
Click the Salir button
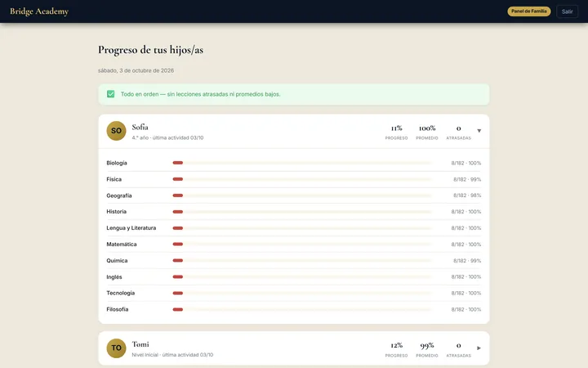pyautogui.click(x=567, y=11)
